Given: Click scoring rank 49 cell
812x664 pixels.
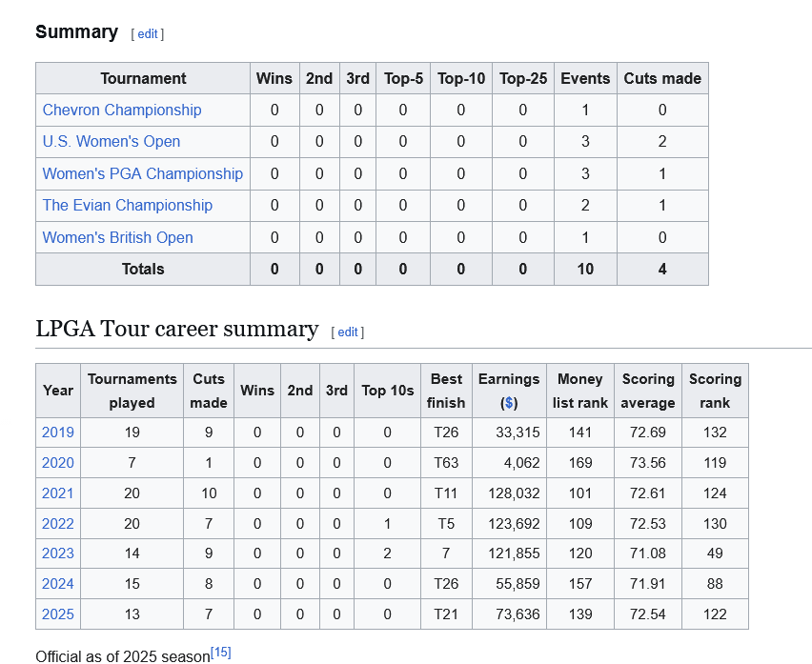Looking at the screenshot, I should [x=715, y=553].
